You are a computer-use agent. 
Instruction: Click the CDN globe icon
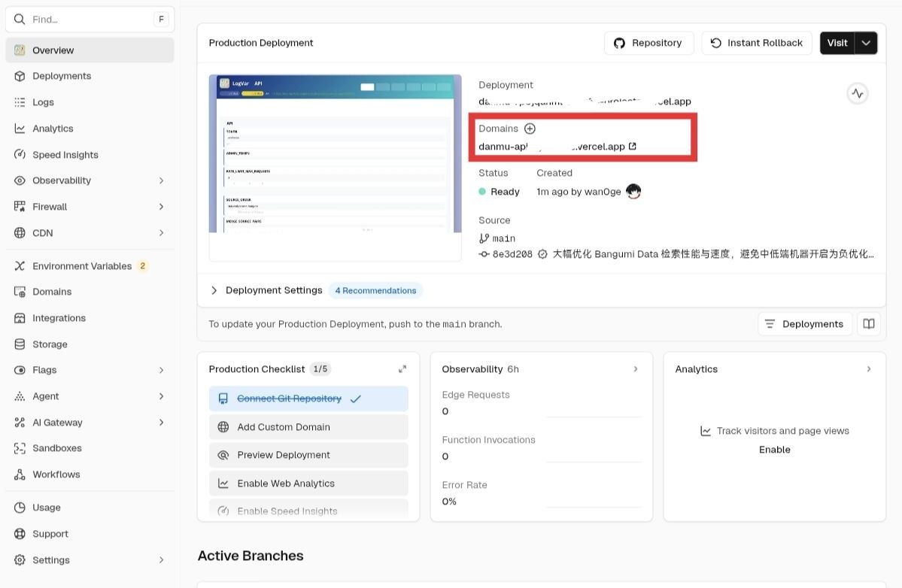pyautogui.click(x=20, y=233)
